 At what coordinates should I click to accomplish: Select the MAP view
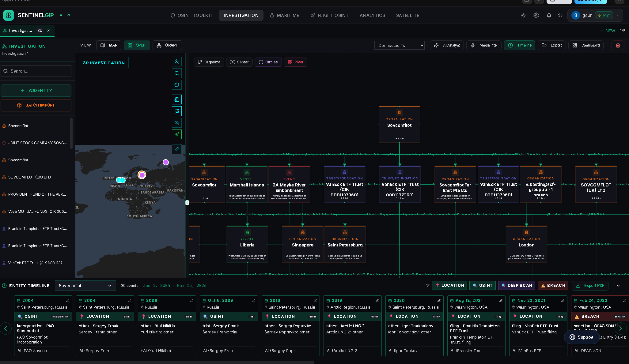pyautogui.click(x=109, y=45)
